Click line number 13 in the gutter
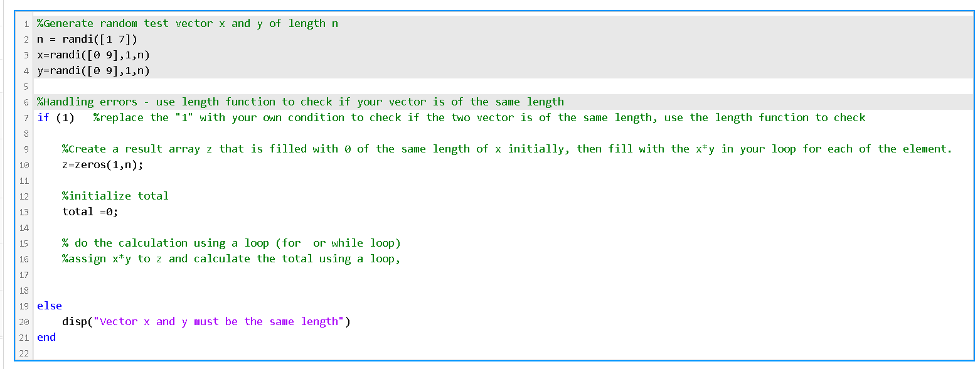 24,211
